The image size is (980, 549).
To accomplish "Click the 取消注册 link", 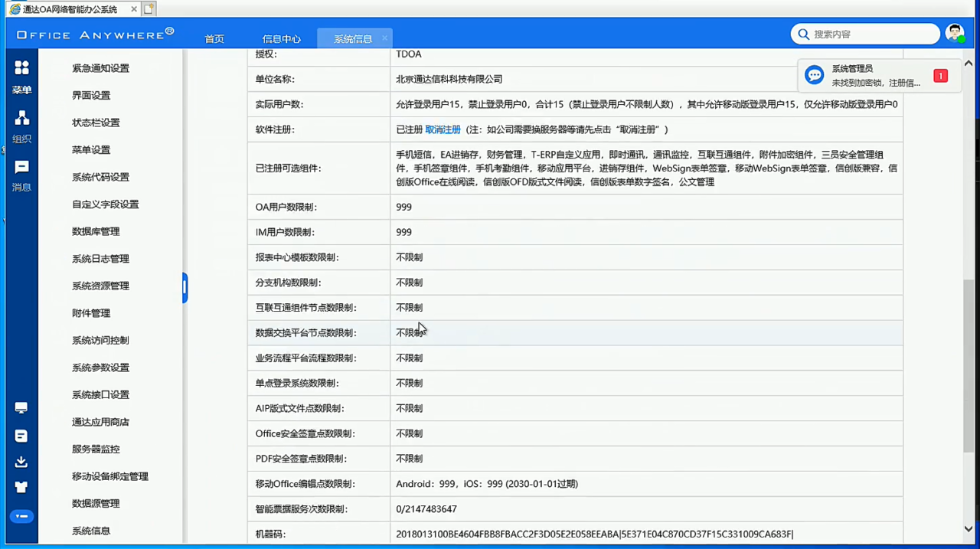I will point(443,129).
